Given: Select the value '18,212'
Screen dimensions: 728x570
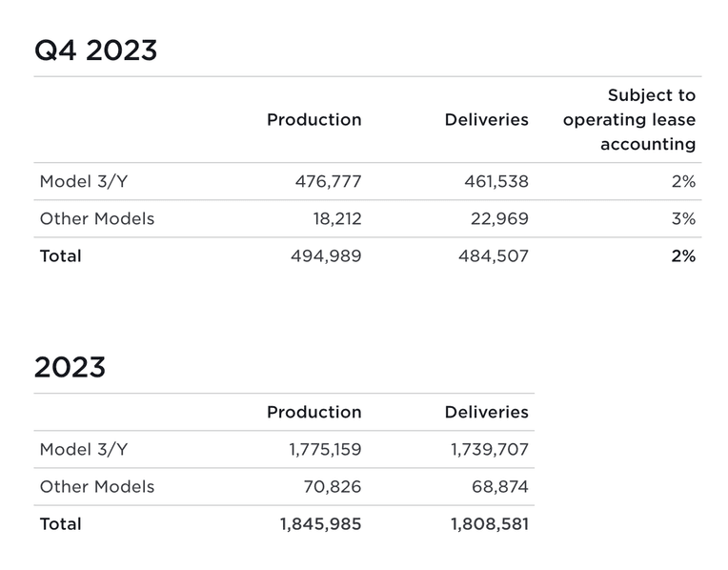Looking at the screenshot, I should pyautogui.click(x=337, y=219).
